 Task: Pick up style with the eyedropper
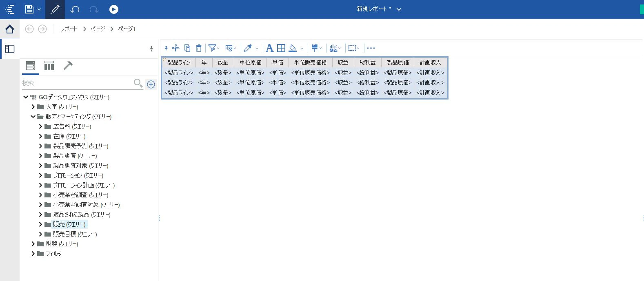tap(248, 48)
